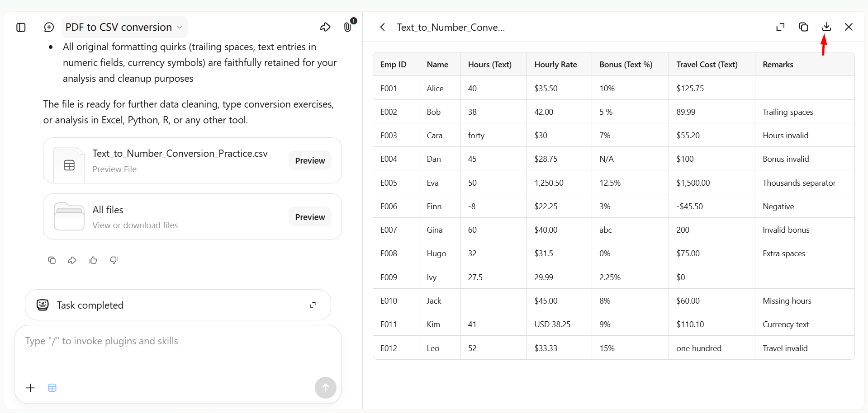The image size is (868, 413).
Task: Toggle the left sidebar panel
Action: 21,27
